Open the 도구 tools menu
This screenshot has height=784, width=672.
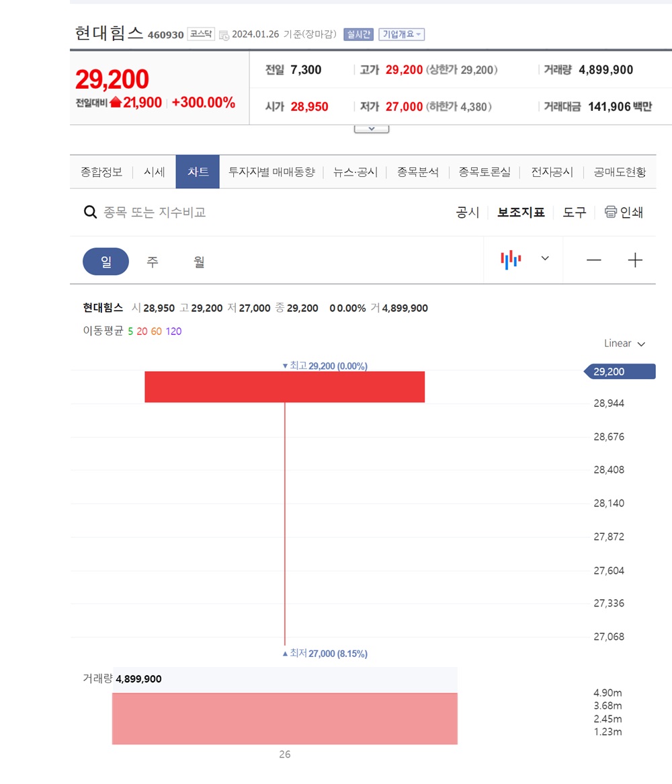(574, 212)
